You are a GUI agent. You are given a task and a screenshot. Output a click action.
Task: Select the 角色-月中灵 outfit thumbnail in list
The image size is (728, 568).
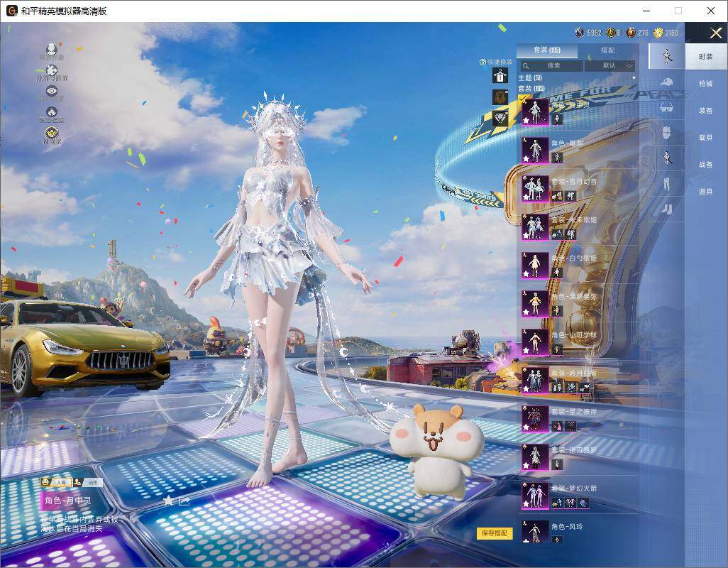[535, 112]
